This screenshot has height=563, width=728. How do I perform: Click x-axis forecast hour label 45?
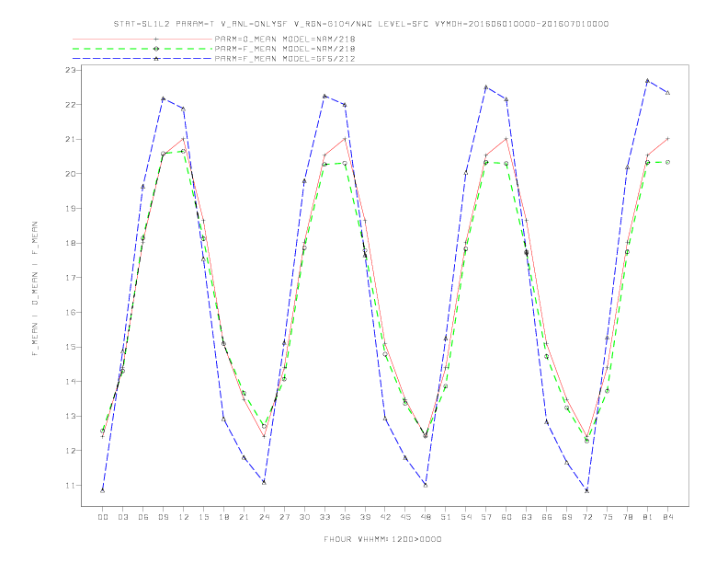click(405, 517)
